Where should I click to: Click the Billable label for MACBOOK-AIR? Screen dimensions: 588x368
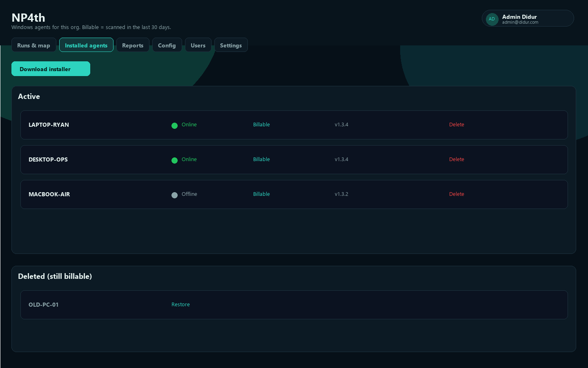coord(261,194)
